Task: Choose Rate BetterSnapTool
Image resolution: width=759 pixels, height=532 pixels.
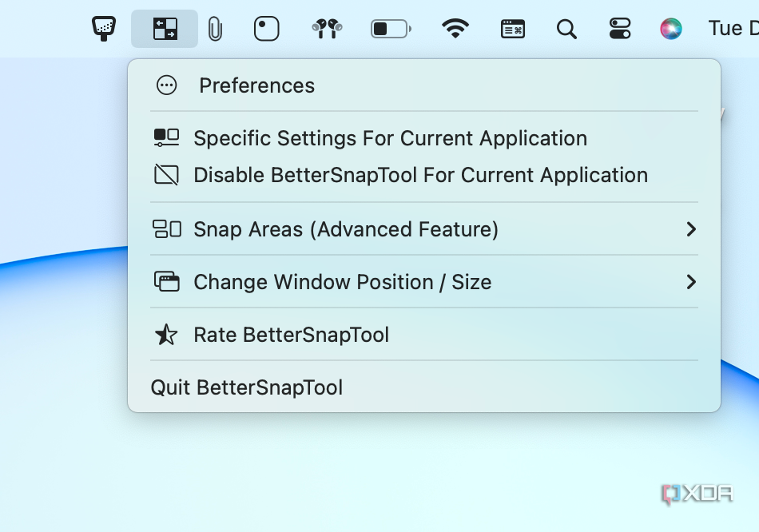Action: click(424, 335)
